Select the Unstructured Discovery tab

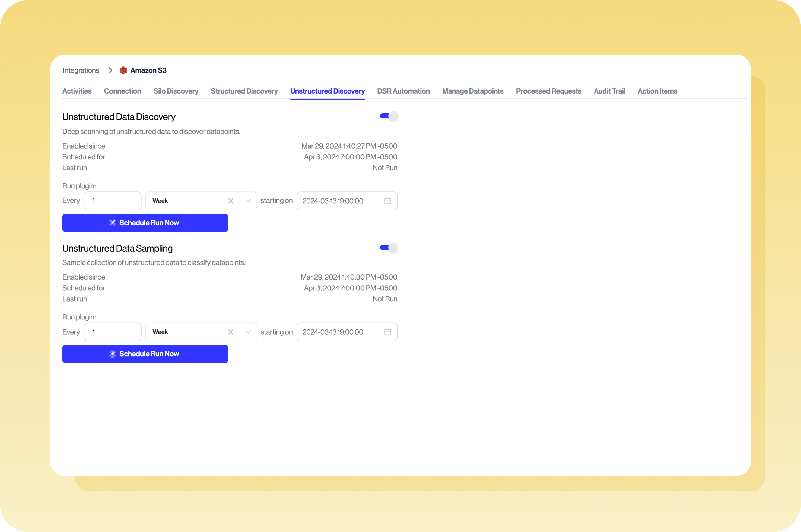point(327,91)
